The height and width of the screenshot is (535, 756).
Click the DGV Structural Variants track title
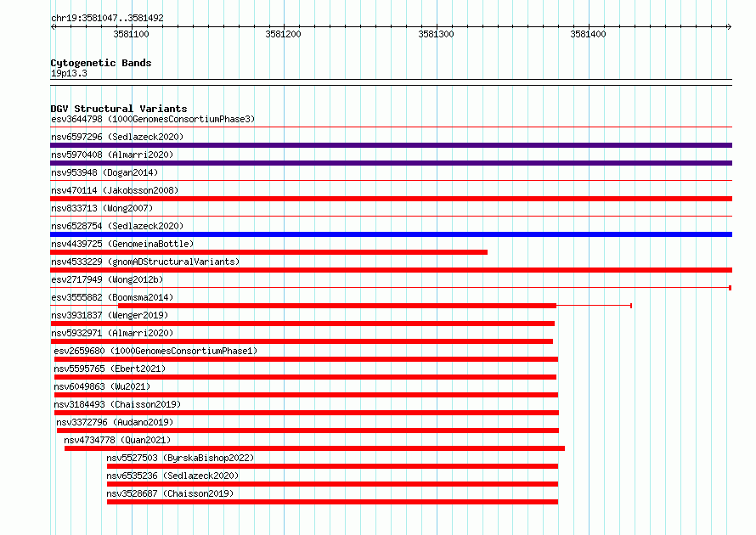[x=119, y=109]
